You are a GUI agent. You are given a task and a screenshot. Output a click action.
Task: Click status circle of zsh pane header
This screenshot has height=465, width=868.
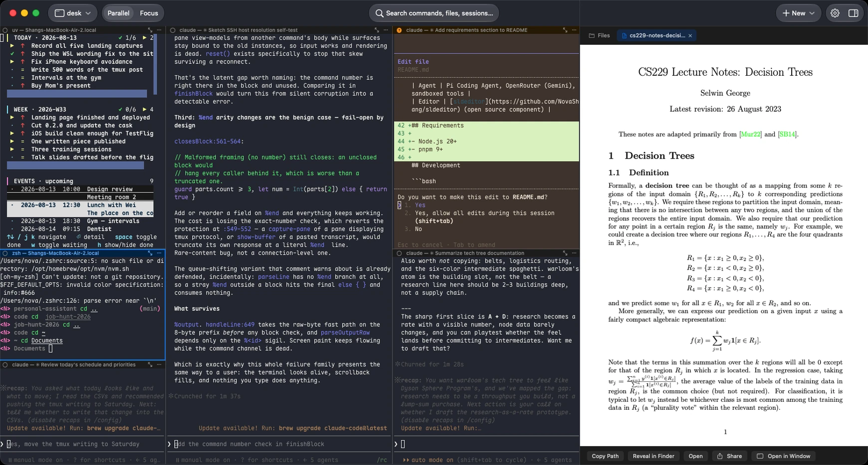5,253
